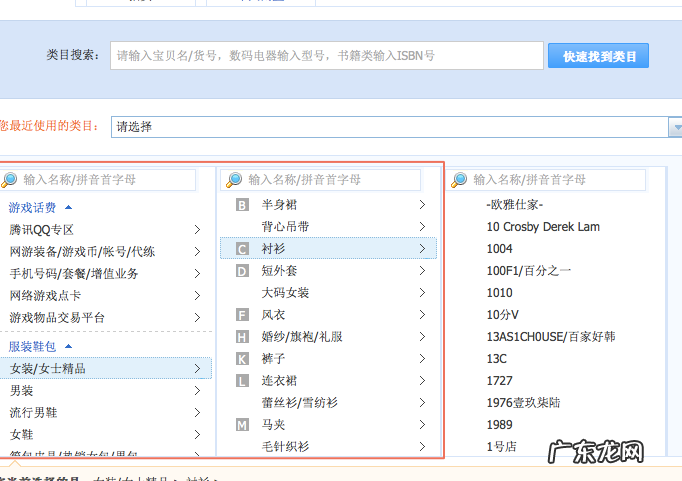Screen dimensions: 682x481
Task: Click the magnifier icon in middle column search
Action: 234,180
